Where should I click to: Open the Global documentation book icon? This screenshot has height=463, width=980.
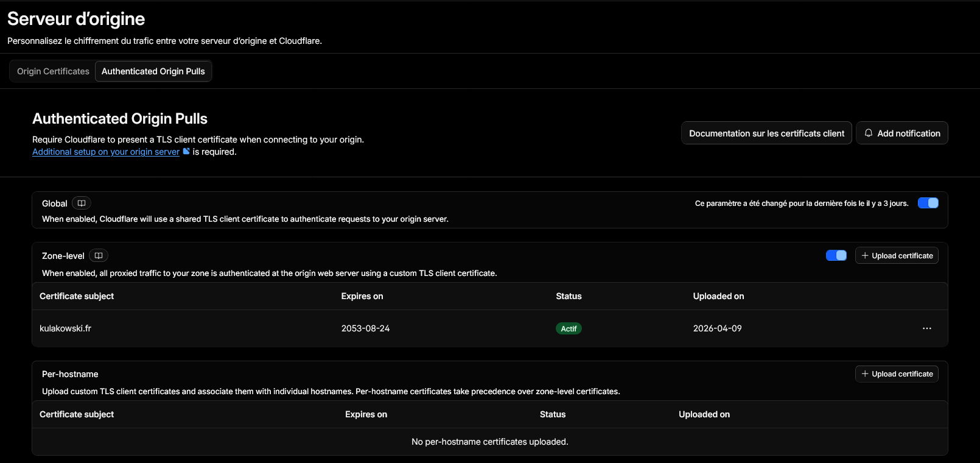click(x=82, y=203)
